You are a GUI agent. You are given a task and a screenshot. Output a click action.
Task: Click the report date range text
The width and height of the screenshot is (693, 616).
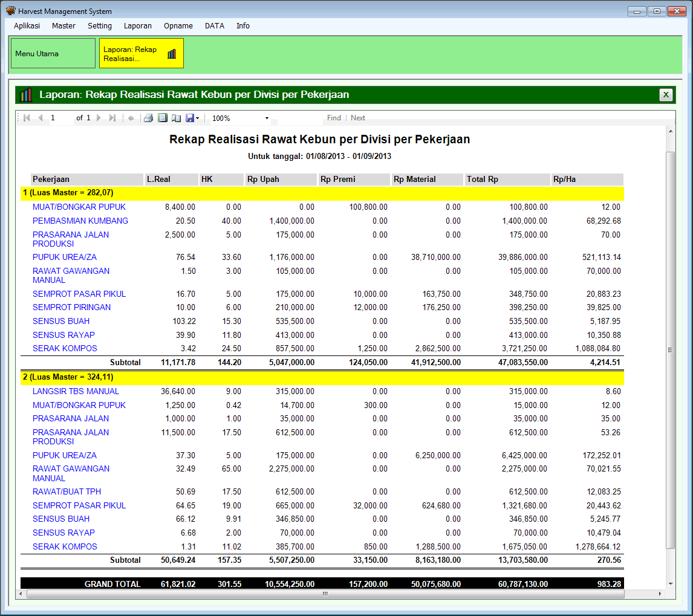tap(319, 156)
